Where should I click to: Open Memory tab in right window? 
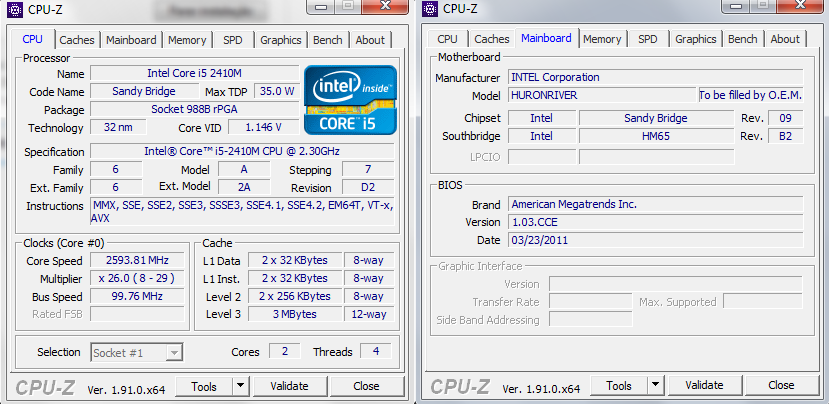pos(602,39)
